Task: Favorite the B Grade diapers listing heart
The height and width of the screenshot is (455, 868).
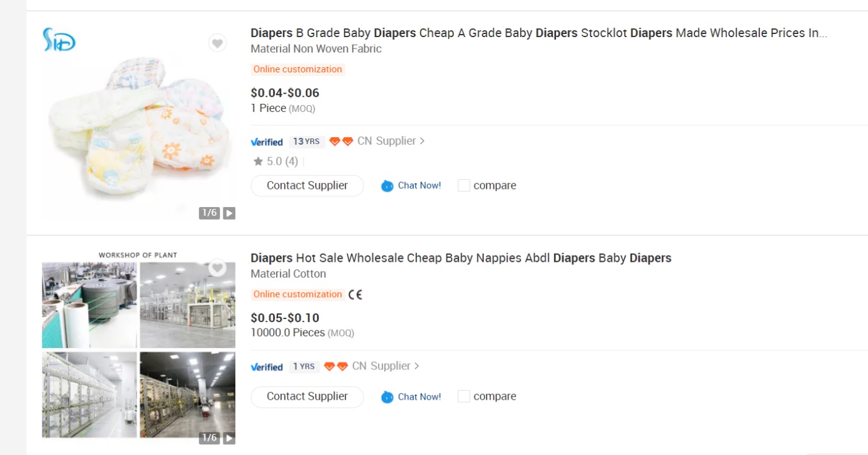Action: [x=217, y=43]
